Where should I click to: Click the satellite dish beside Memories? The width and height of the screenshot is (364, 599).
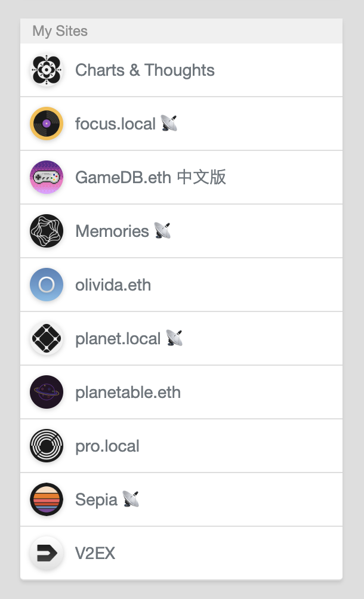[162, 231]
